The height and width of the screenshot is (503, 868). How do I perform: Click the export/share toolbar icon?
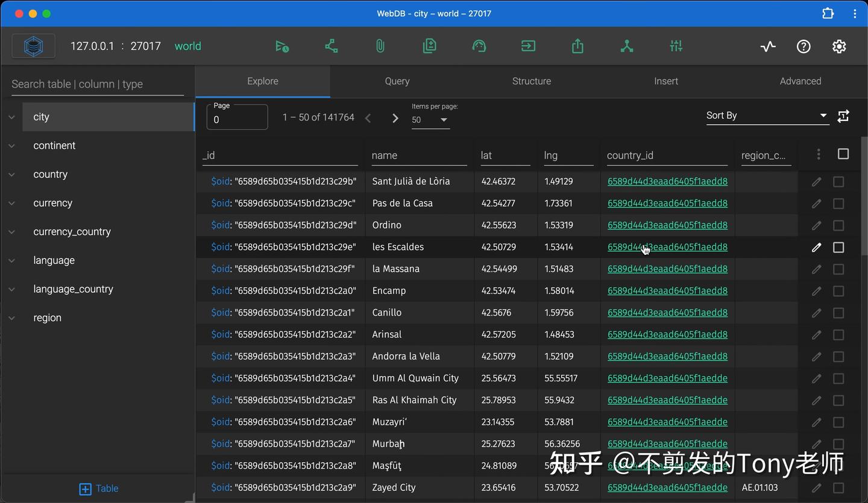click(577, 46)
